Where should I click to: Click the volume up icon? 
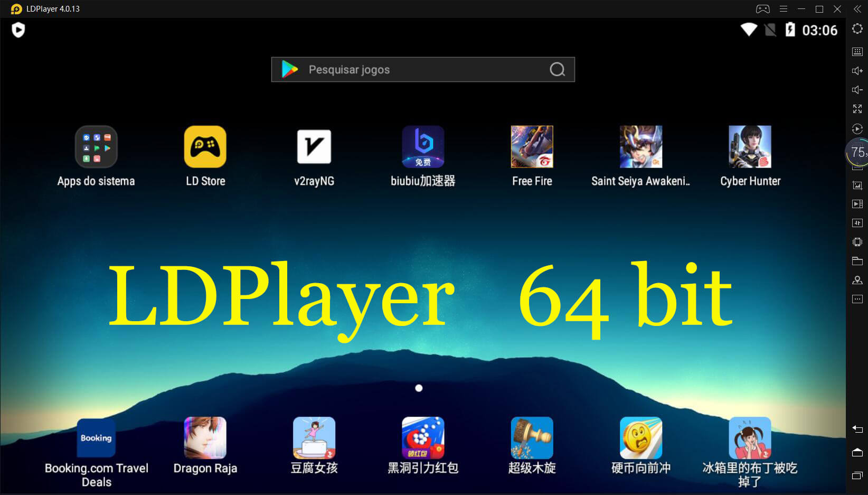[857, 71]
